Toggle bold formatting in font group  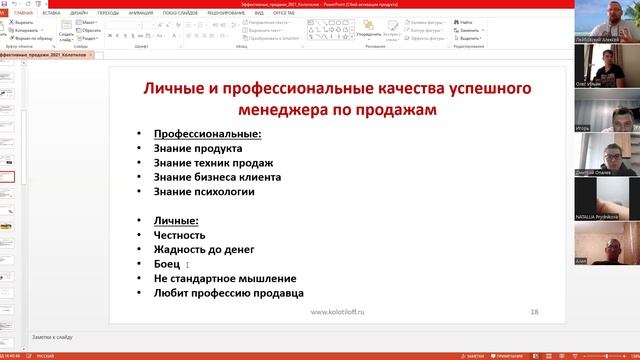click(x=110, y=36)
